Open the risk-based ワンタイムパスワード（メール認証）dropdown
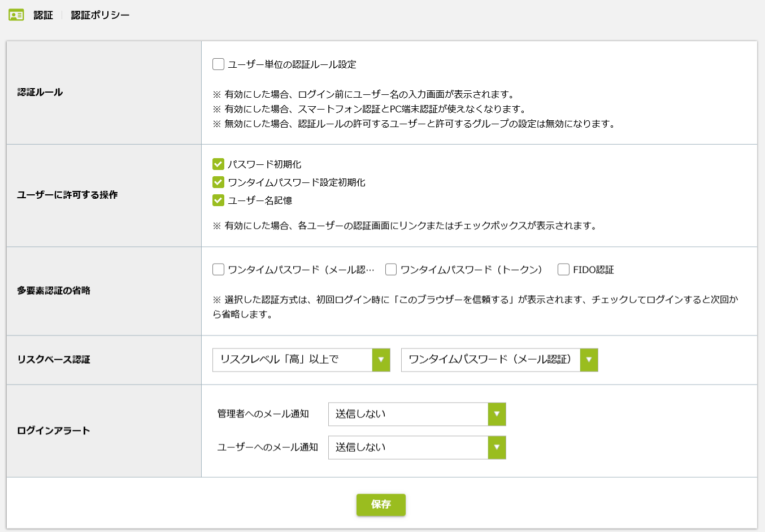 click(x=499, y=360)
